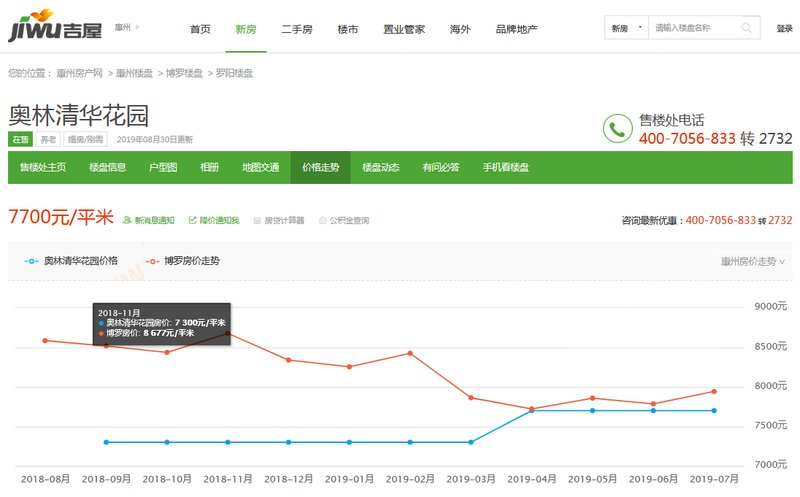Click the 公积金查询 house icon
This screenshot has height=497, width=800.
[x=322, y=220]
